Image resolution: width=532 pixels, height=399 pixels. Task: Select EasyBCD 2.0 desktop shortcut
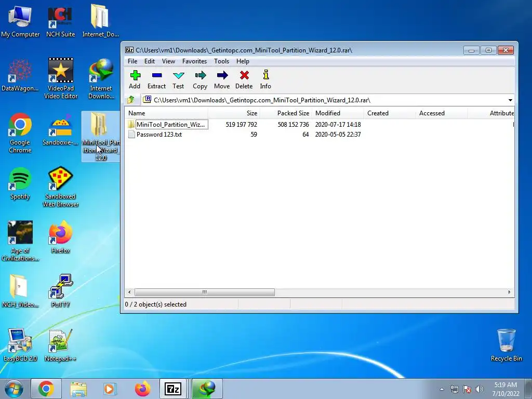[20, 345]
